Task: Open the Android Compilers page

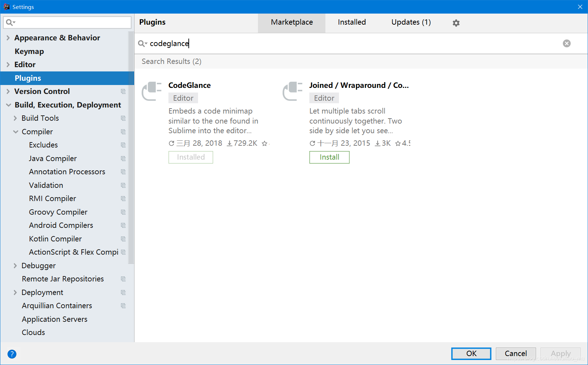Action: coord(61,225)
